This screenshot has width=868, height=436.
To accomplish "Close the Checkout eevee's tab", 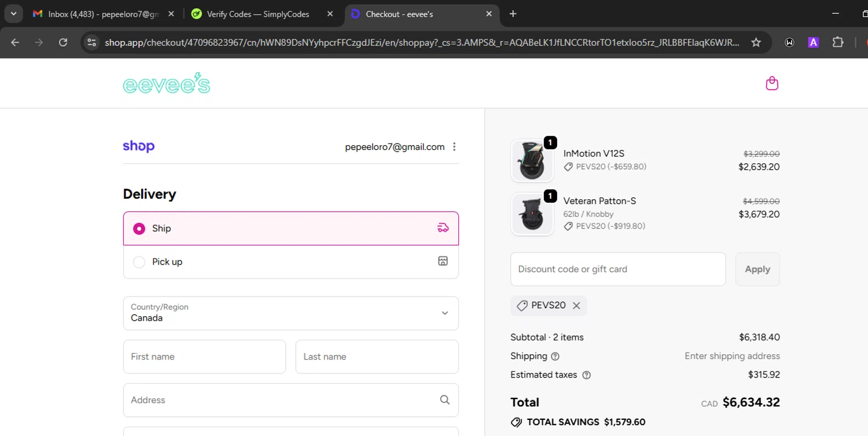I will point(489,14).
